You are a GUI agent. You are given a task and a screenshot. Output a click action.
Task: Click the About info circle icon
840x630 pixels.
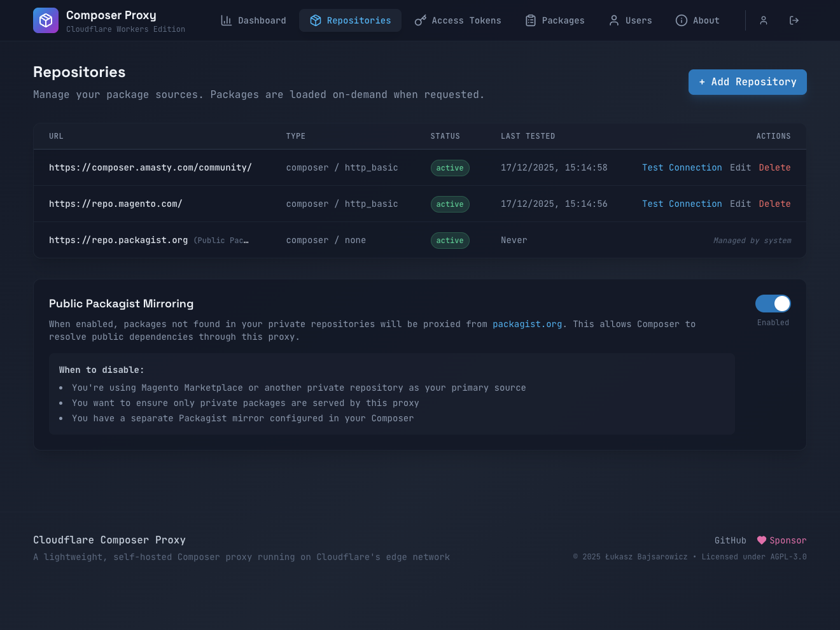point(681,20)
